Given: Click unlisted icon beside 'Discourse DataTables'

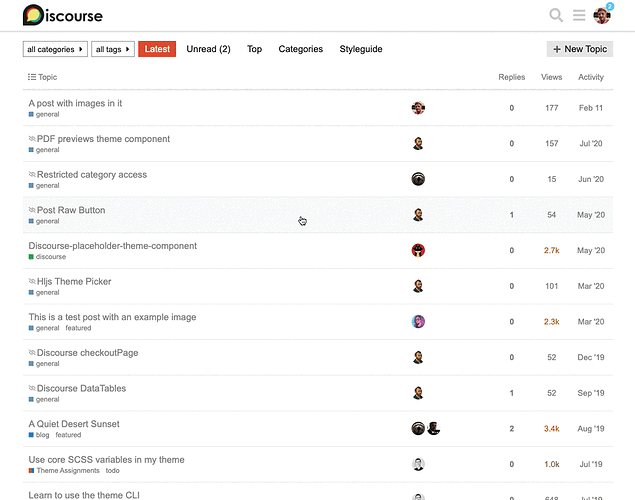Looking at the screenshot, I should point(32,388).
